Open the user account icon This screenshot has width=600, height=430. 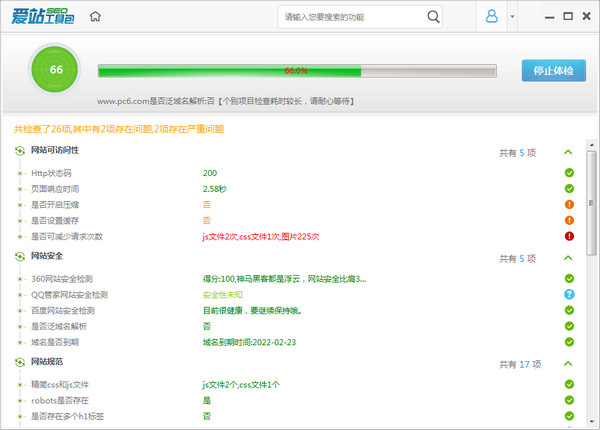491,16
